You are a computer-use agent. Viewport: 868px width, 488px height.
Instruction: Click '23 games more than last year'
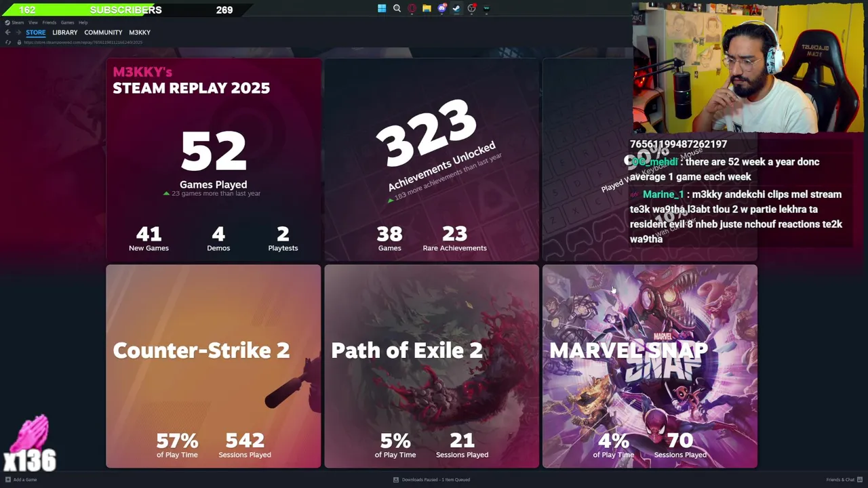pos(216,194)
